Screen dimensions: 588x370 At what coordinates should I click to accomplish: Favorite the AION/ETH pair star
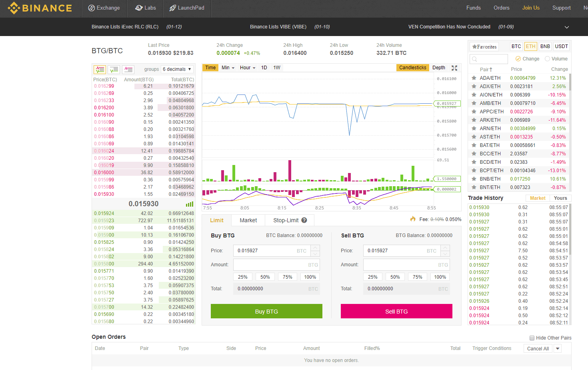pyautogui.click(x=474, y=95)
